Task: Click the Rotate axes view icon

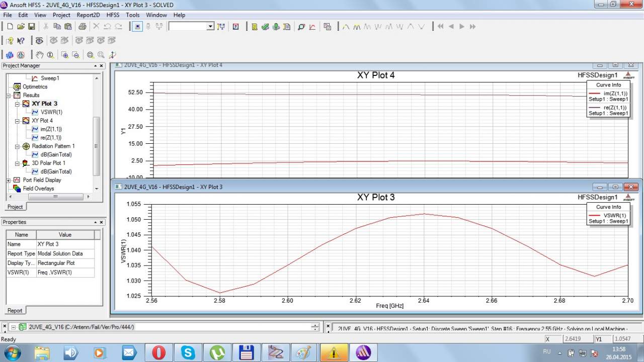Action: coord(112,55)
